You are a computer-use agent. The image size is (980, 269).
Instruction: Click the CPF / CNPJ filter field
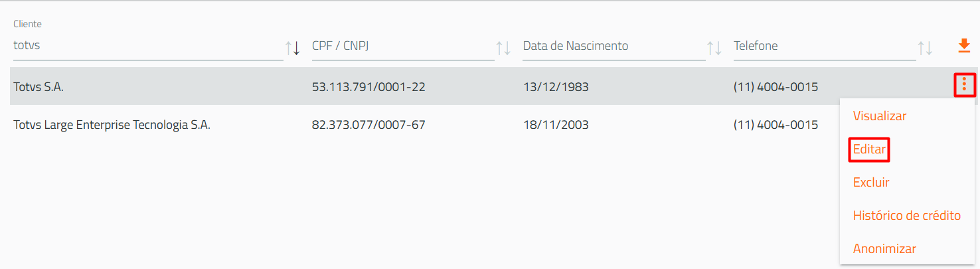(x=403, y=46)
